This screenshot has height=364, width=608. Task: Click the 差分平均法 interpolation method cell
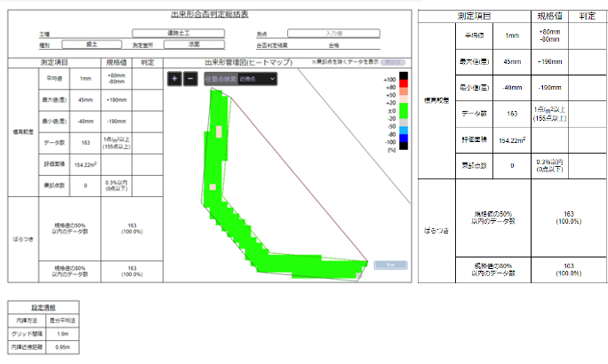(x=62, y=320)
